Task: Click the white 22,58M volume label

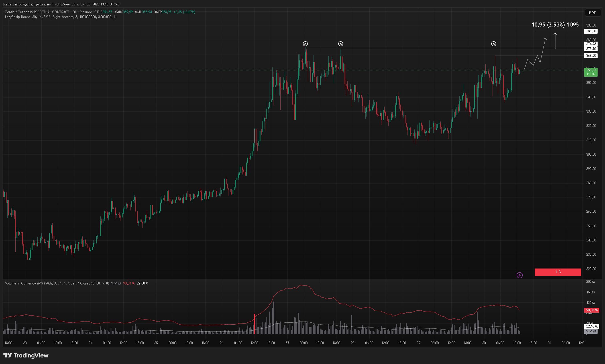Action: pos(591,326)
